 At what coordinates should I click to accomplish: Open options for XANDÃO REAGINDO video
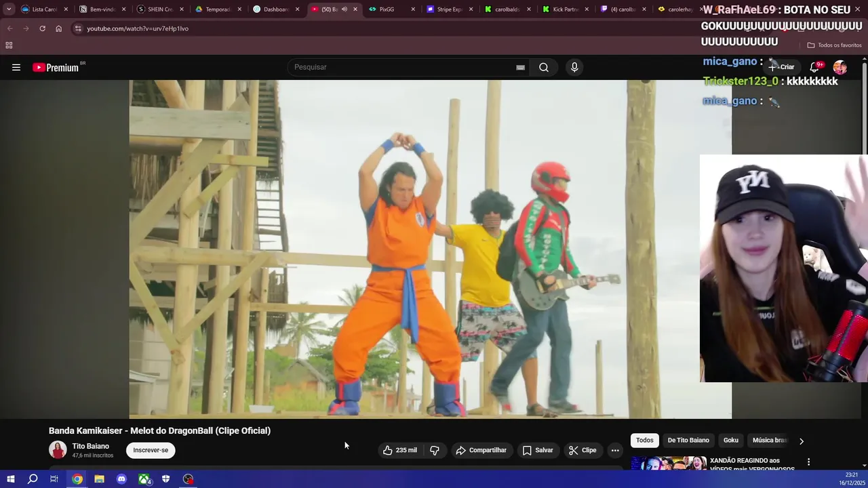[808, 462]
